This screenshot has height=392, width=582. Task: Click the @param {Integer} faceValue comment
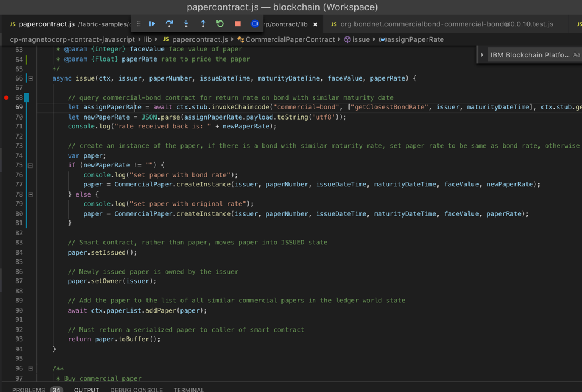point(149,49)
